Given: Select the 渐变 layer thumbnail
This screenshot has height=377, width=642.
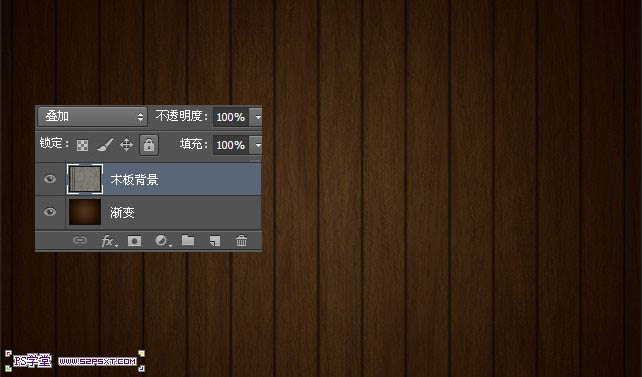Looking at the screenshot, I should tap(85, 212).
